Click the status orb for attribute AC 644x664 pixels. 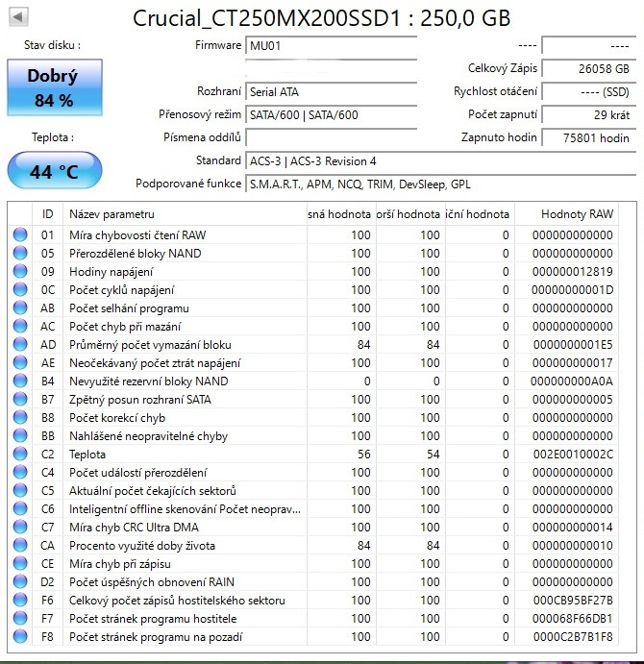20,326
